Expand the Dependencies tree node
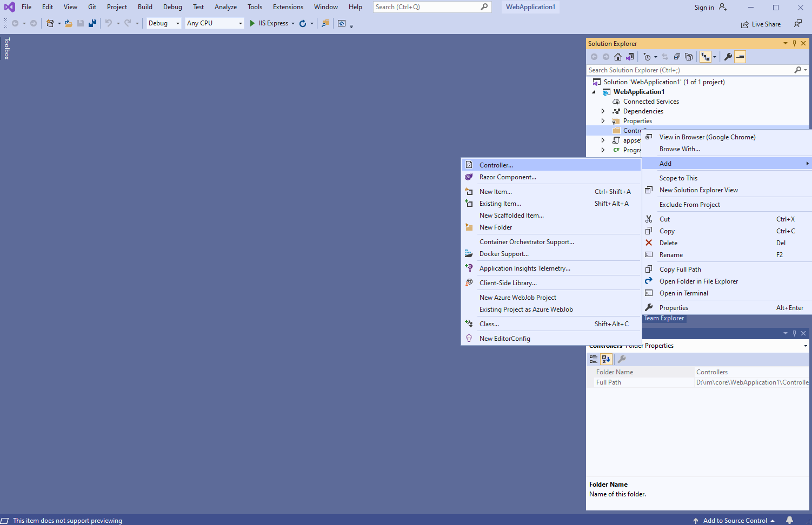The width and height of the screenshot is (812, 525). [x=603, y=111]
